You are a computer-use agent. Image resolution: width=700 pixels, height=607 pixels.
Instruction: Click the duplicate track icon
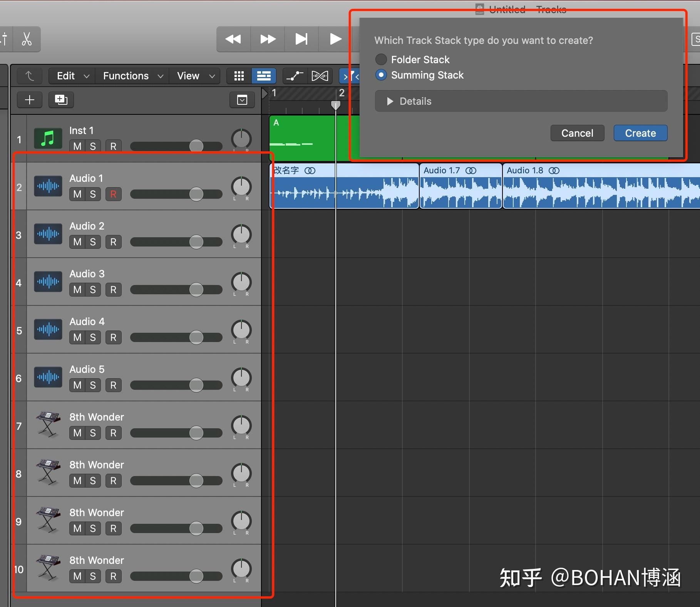pyautogui.click(x=60, y=100)
